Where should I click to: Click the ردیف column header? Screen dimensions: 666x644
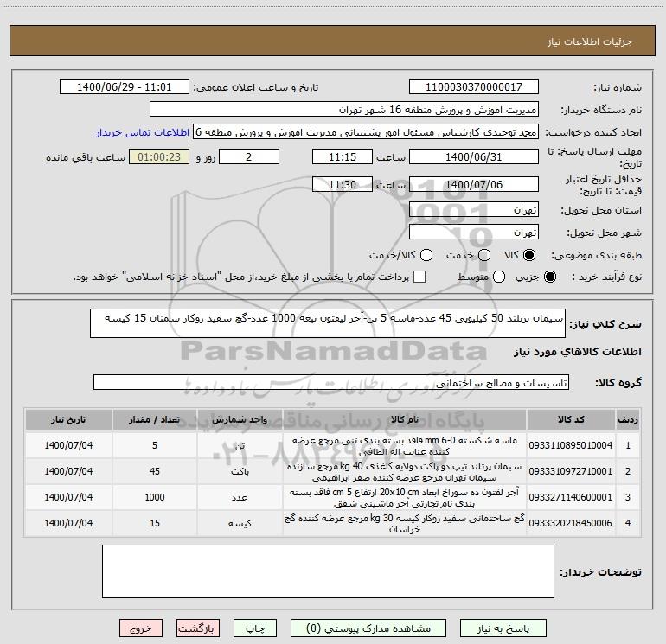(628, 419)
